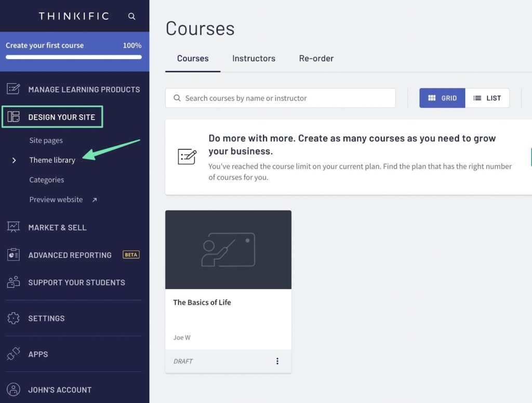
Task: Click the Advanced Reporting clipboard icon
Action: 14,255
